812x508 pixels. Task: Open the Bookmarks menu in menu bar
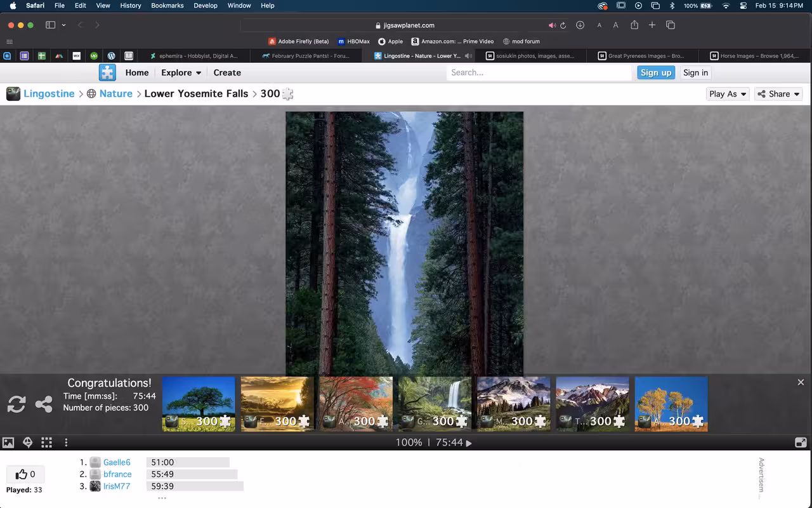pos(167,6)
